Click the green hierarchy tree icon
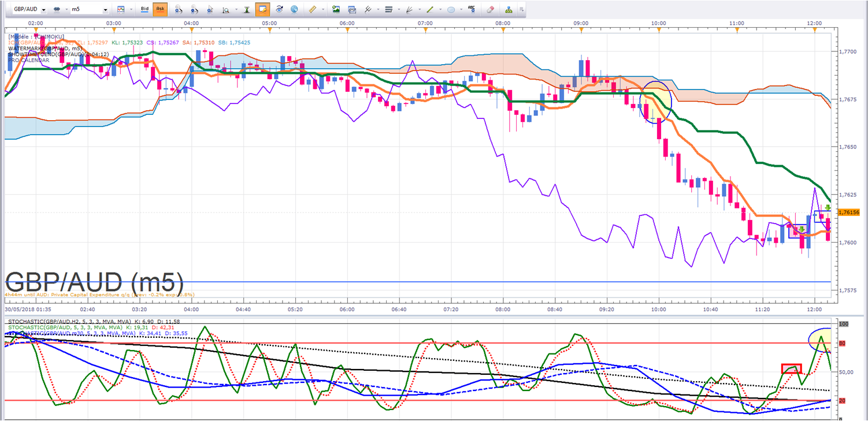The image size is (868, 421). 509,10
